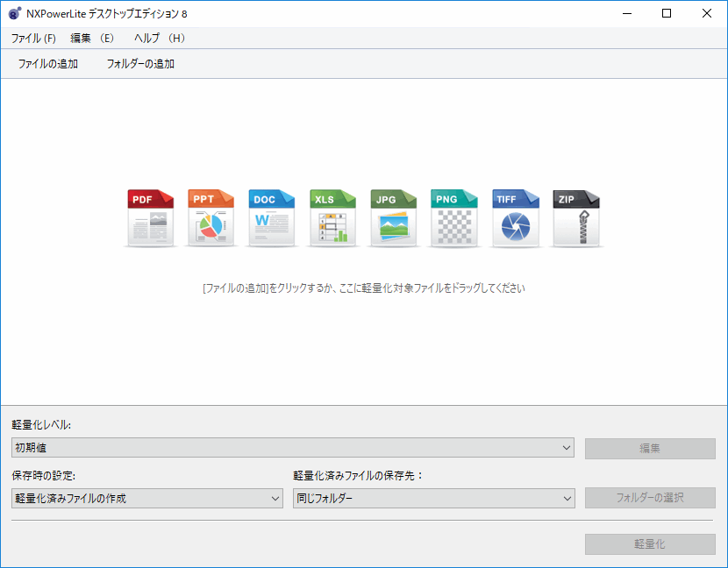Expand the 軽量化レベル dropdown showing 初期値
The height and width of the screenshot is (568, 728).
click(292, 448)
